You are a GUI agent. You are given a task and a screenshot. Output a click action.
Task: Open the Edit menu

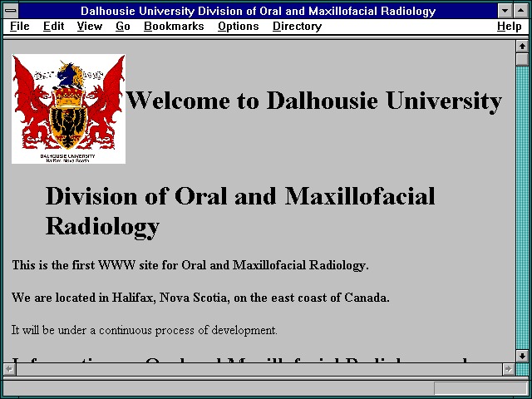tap(53, 27)
